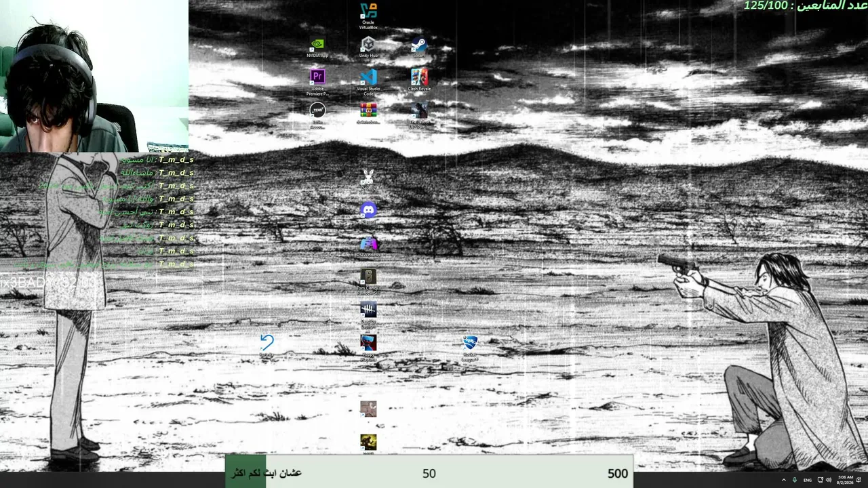Click the follower goal bar showing 500
868x488 pixels.
[429, 472]
